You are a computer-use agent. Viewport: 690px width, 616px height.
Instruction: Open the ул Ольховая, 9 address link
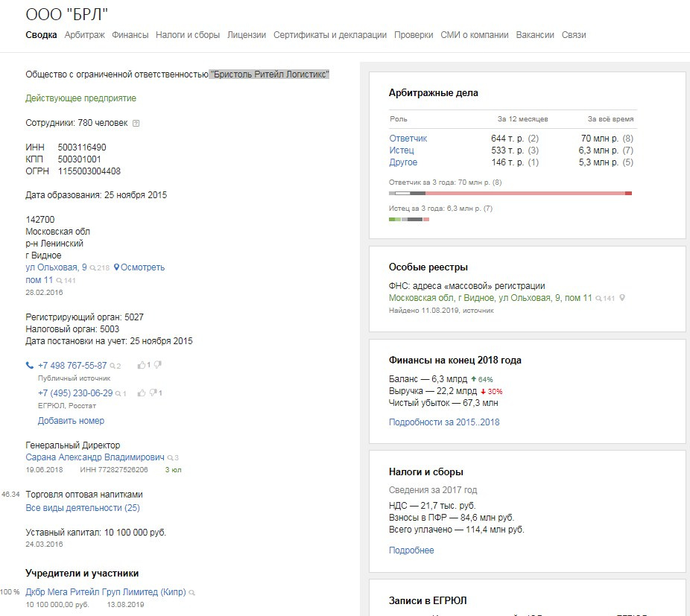point(56,267)
